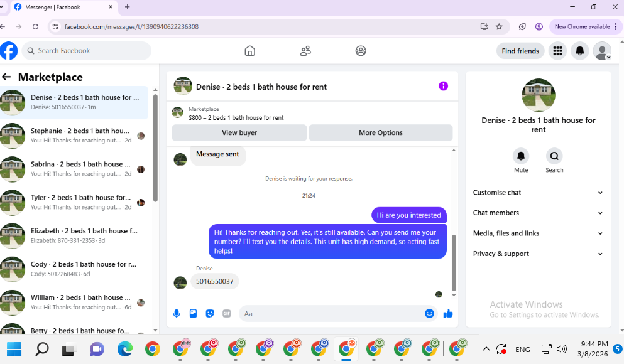The height and width of the screenshot is (364, 624).
Task: Open conversation information purple icon
Action: point(443,86)
